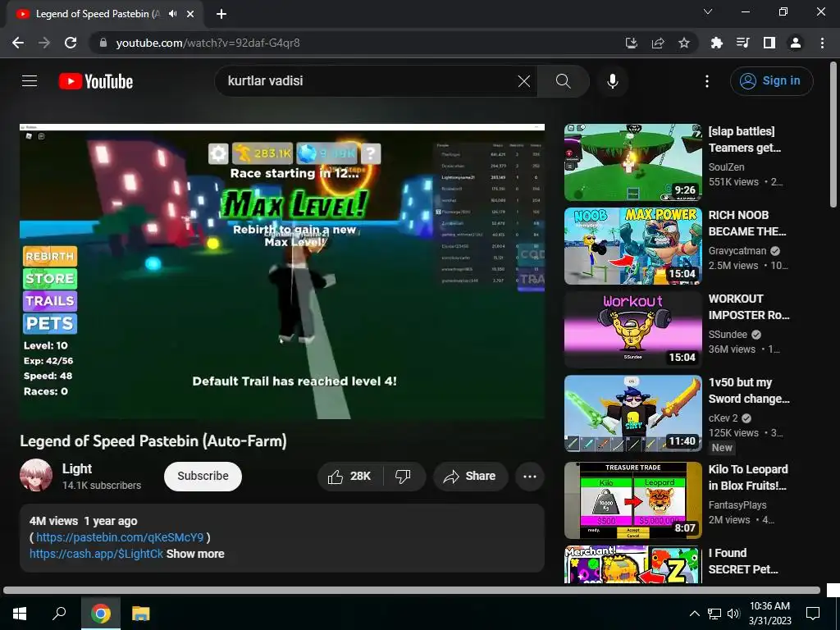Open a new tab with the plus button
The height and width of the screenshot is (630, 840).
point(221,14)
